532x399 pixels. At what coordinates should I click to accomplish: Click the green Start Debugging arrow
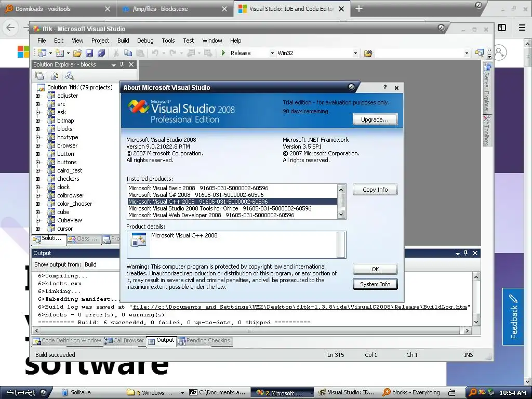(223, 53)
